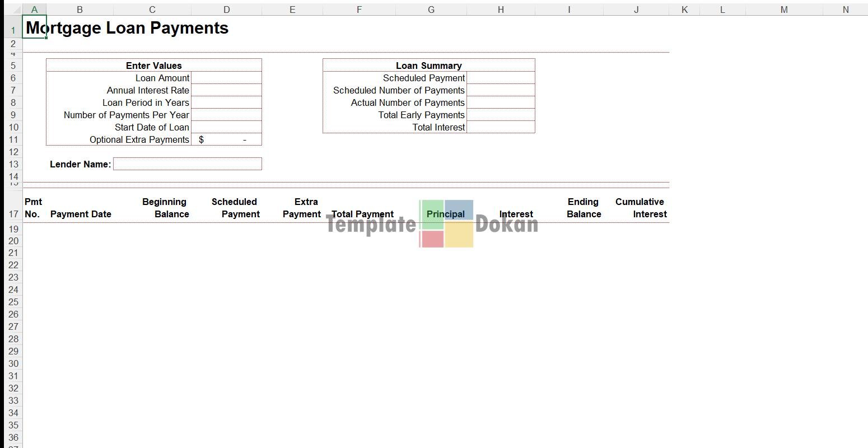Select the Scheduled Payment summary value cell
This screenshot has width=868, height=448.
(x=501, y=78)
